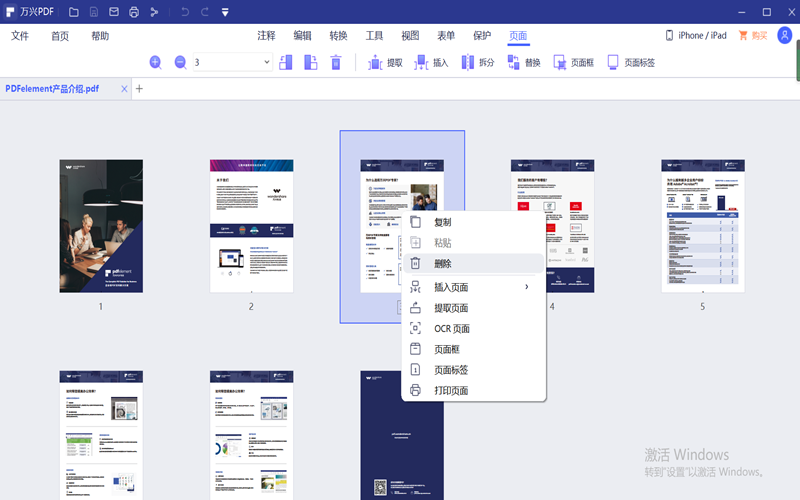
Task: Click the print icon in title bar
Action: click(134, 12)
